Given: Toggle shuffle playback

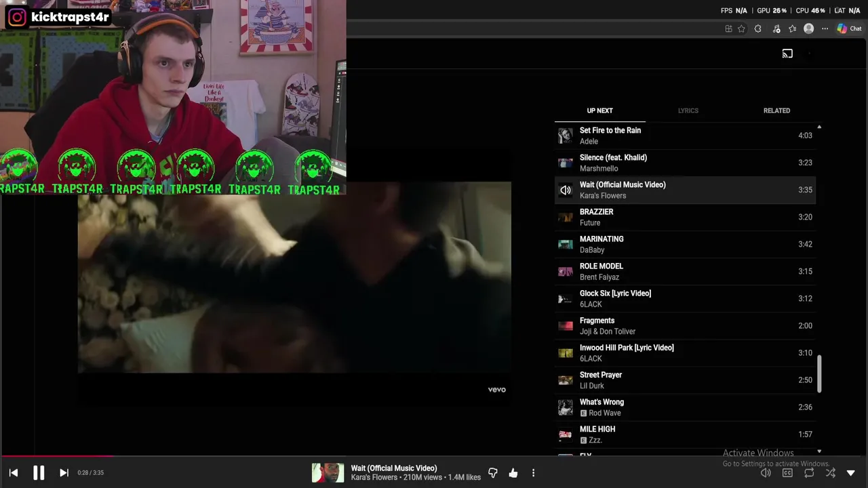Looking at the screenshot, I should click(831, 473).
